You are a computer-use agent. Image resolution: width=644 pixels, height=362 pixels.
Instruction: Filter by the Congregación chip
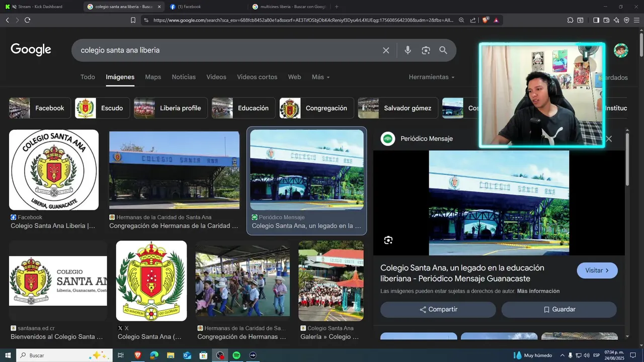point(316,108)
